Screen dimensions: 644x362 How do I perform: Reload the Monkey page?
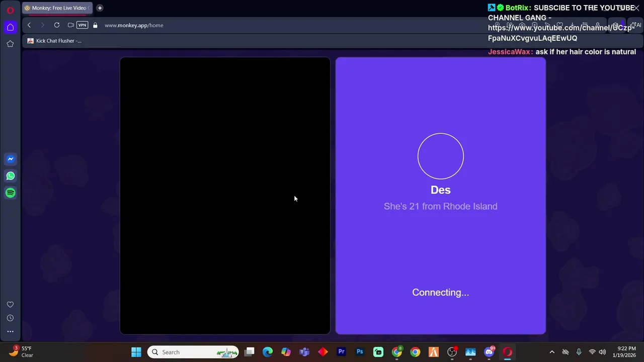[57, 25]
